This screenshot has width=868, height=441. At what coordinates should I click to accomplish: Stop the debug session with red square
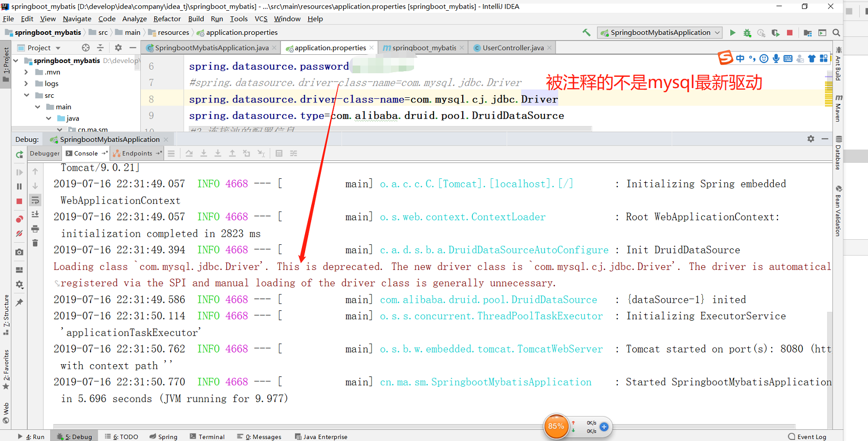point(19,201)
